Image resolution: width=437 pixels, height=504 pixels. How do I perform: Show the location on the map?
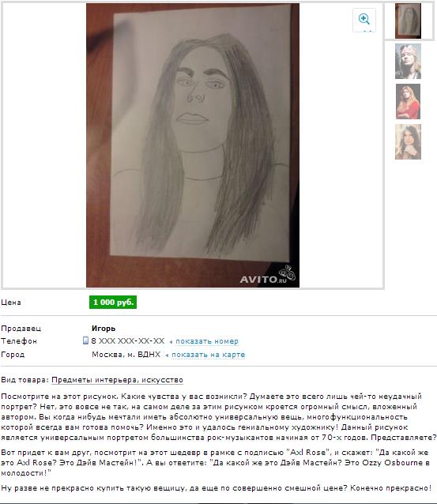[208, 355]
